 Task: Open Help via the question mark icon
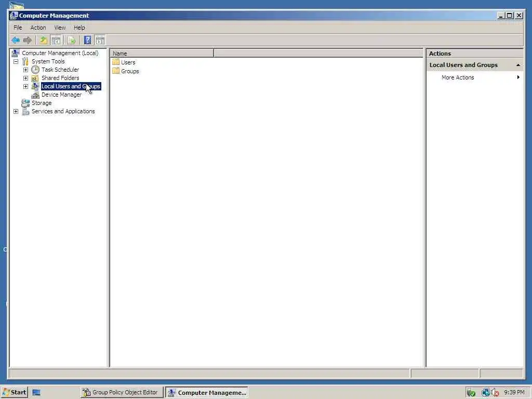tap(87, 41)
